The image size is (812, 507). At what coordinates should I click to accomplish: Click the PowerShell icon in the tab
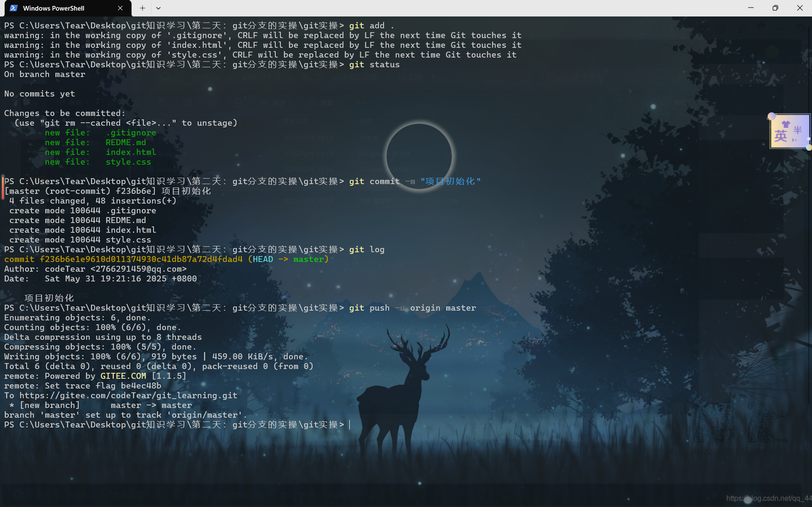tap(14, 8)
